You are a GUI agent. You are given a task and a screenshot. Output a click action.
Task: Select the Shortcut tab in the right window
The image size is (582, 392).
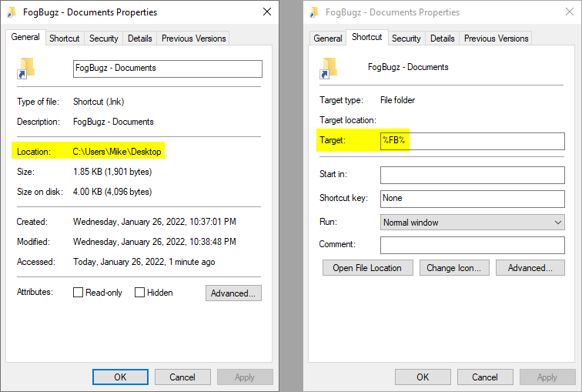[x=366, y=37]
